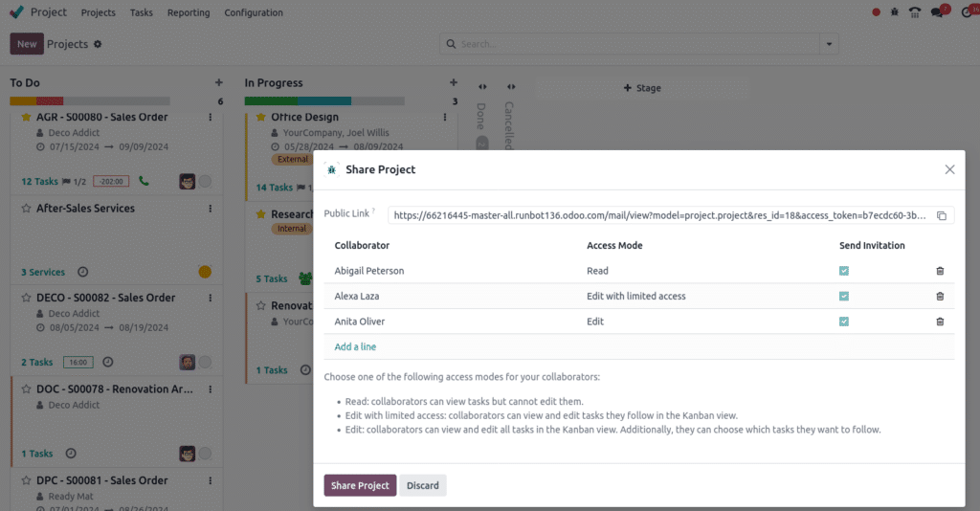
Task: Toggle favorite star on AGR - S00080
Action: click(x=26, y=117)
